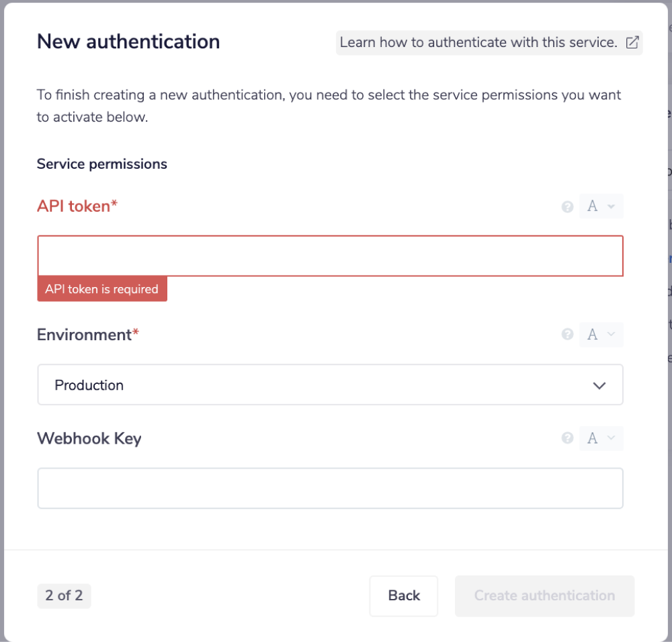Click the red API token field label
Screen dimensions: 672x642
coord(77,206)
